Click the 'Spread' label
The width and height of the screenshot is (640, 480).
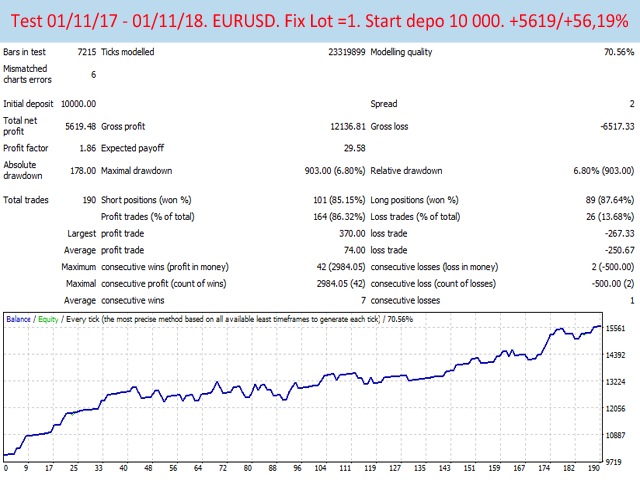coord(384,104)
